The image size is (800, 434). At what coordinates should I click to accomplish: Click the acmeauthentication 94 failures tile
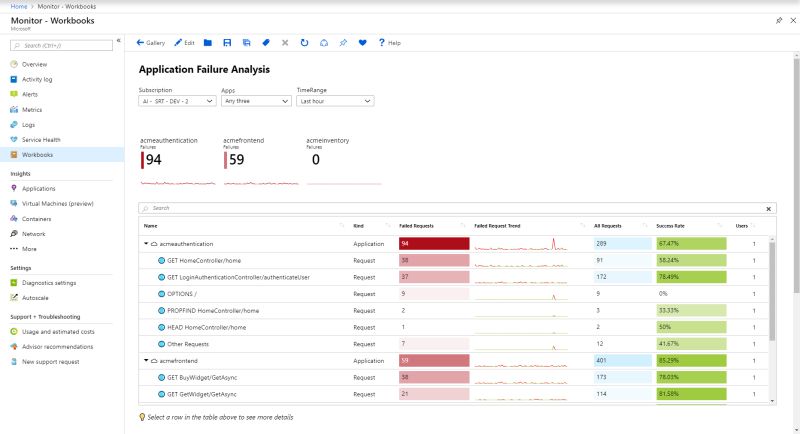click(178, 161)
